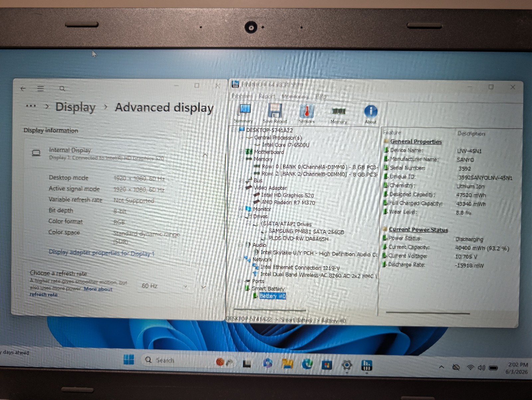
Task: Open the Copilot icon on the taskbar
Action: [267, 363]
